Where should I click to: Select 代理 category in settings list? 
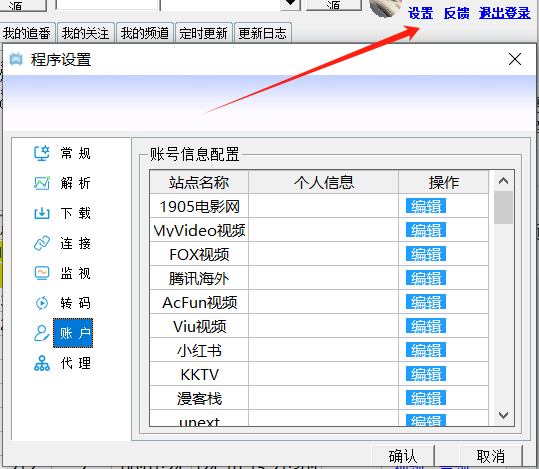pyautogui.click(x=76, y=363)
